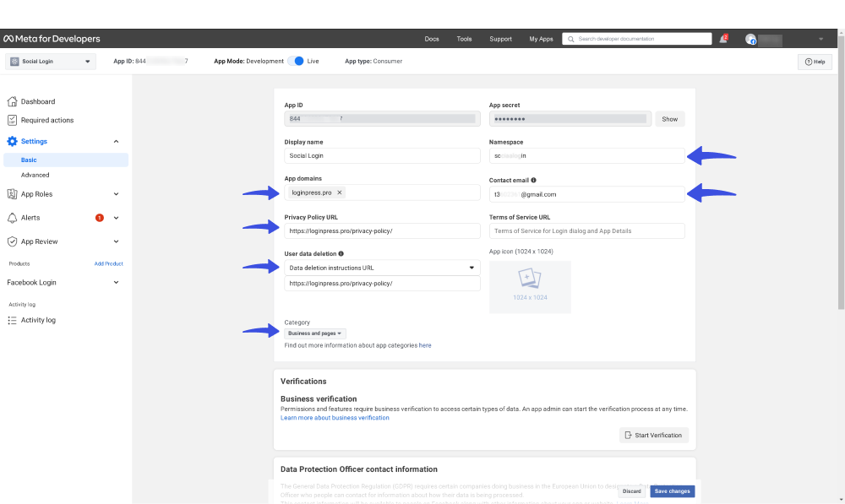Click the app icon upload placeholder
845x504 pixels.
point(530,287)
